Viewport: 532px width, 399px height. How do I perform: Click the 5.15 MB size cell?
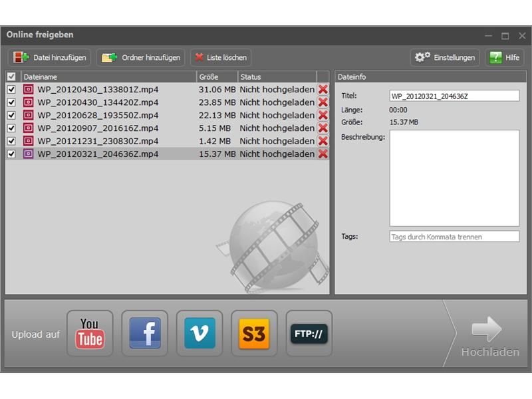click(x=214, y=128)
